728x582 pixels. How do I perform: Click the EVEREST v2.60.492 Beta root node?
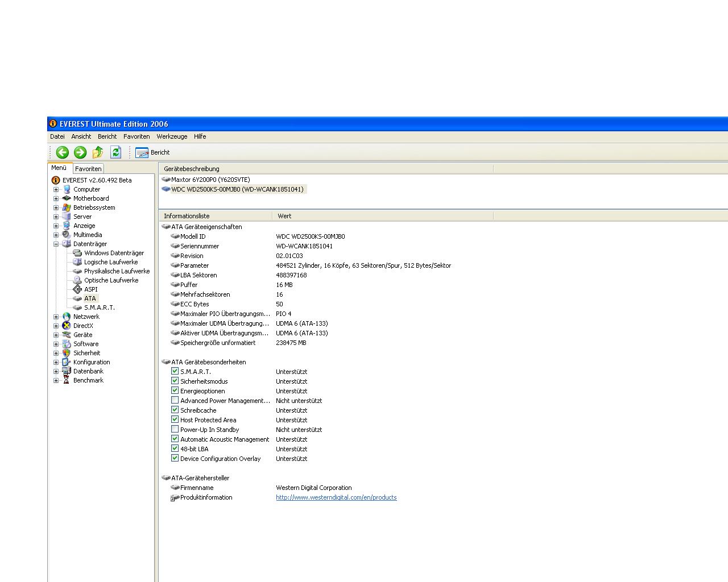pos(97,180)
